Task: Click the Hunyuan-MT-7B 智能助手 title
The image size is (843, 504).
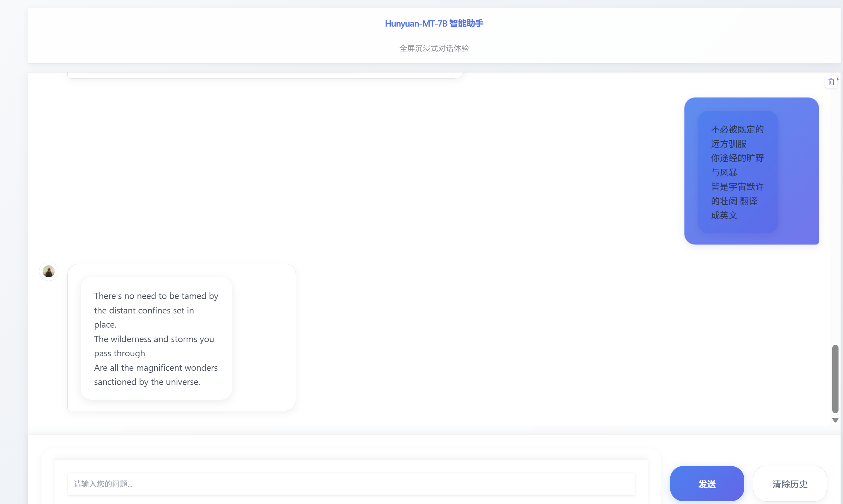Action: coord(434,23)
